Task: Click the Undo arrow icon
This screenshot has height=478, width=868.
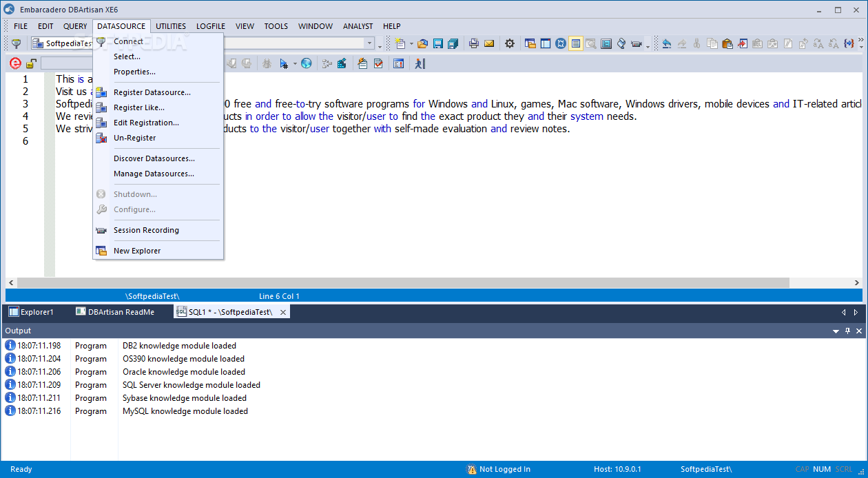Action: point(667,43)
